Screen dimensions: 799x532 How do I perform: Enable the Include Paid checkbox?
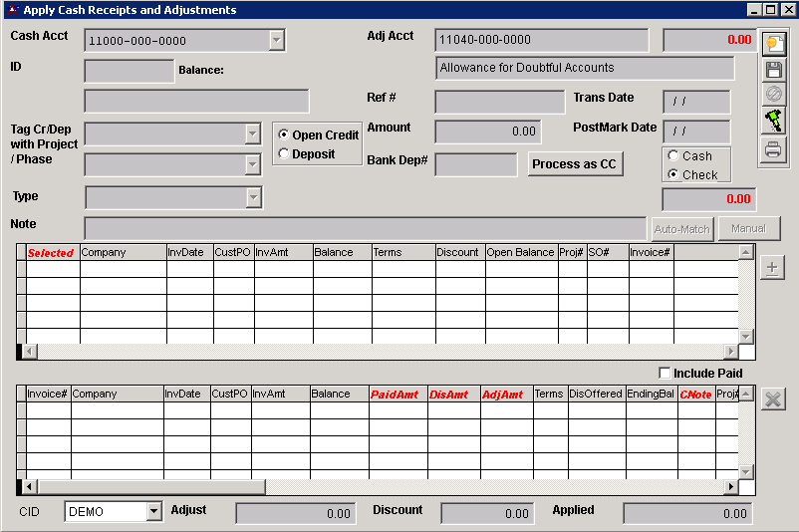click(665, 374)
